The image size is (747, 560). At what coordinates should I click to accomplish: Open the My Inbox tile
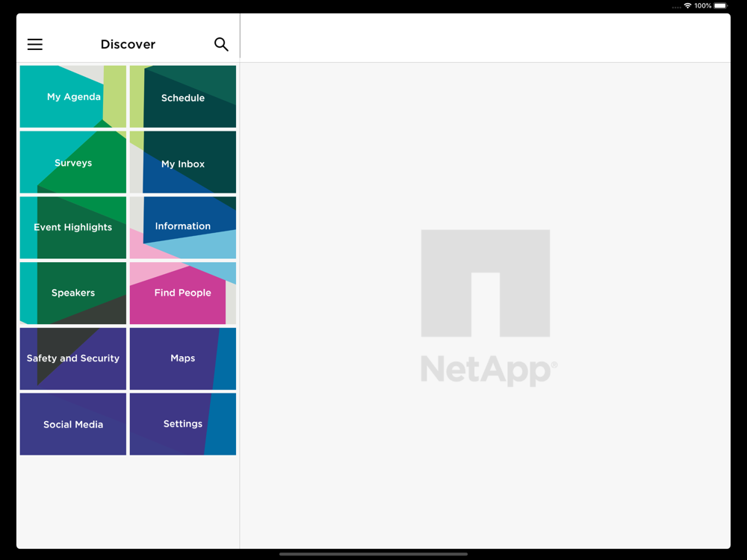[x=183, y=162]
